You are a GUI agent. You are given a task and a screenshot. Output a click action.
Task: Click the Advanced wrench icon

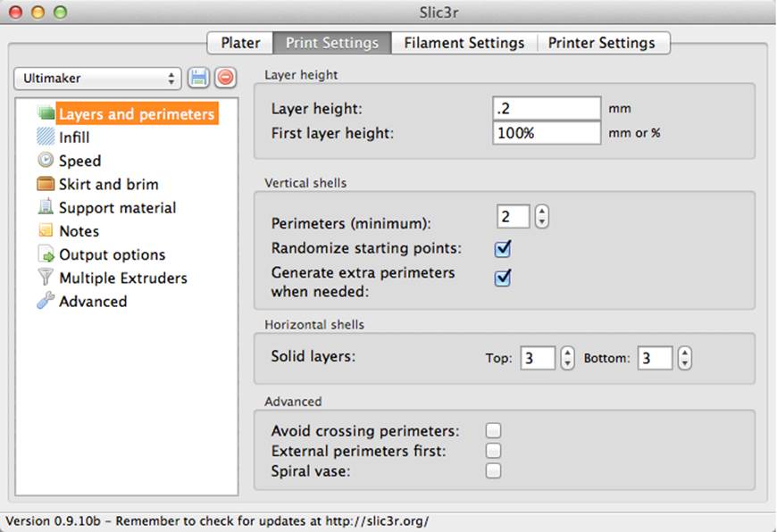(46, 300)
